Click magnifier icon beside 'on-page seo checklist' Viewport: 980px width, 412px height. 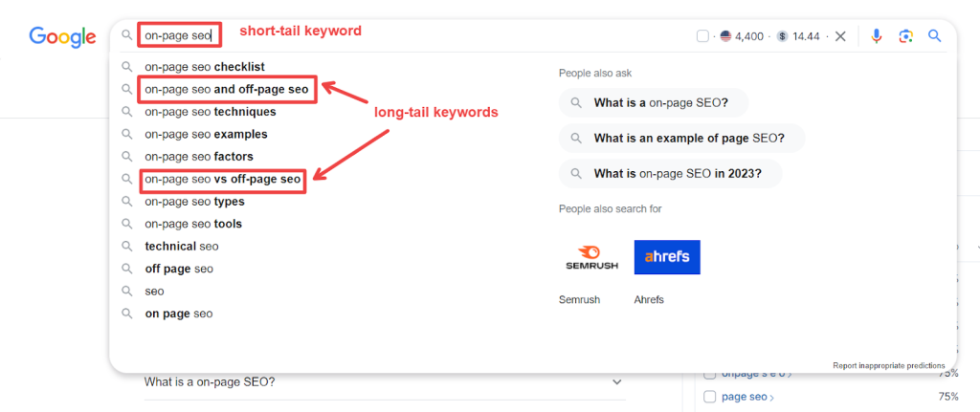[127, 67]
